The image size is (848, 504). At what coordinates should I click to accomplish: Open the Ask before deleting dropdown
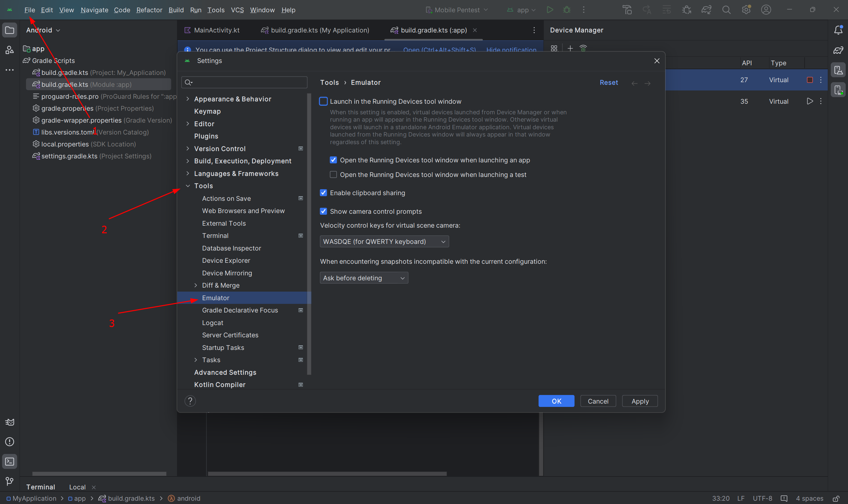[x=364, y=278]
